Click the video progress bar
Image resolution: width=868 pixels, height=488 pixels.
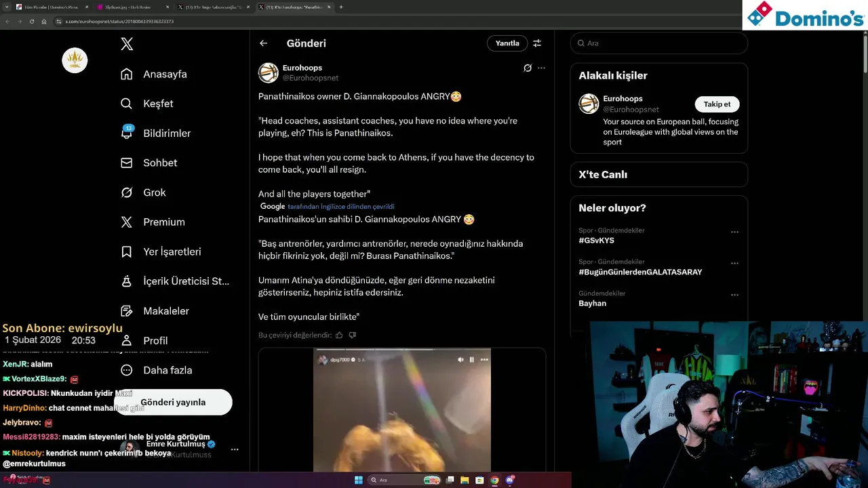pyautogui.click(x=402, y=350)
